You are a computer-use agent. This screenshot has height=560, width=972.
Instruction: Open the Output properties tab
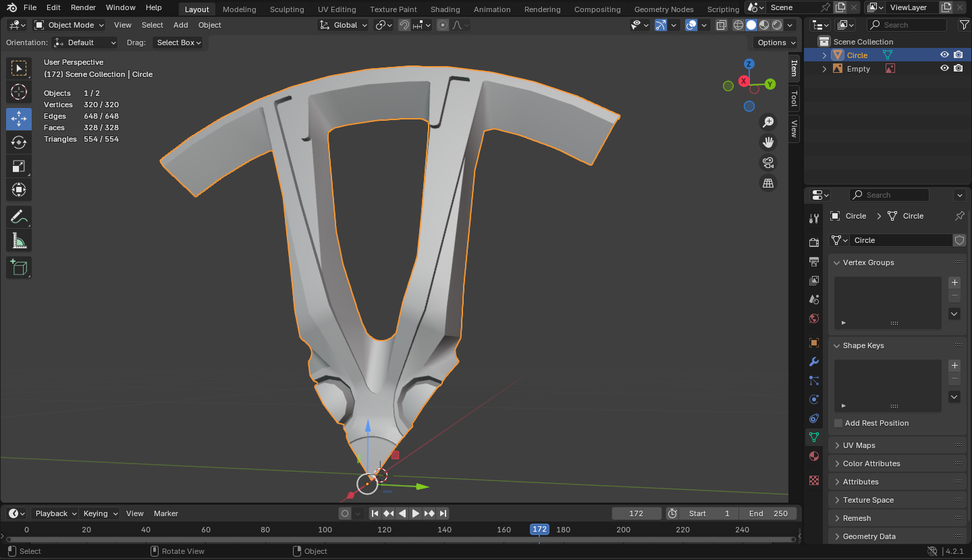coord(814,261)
